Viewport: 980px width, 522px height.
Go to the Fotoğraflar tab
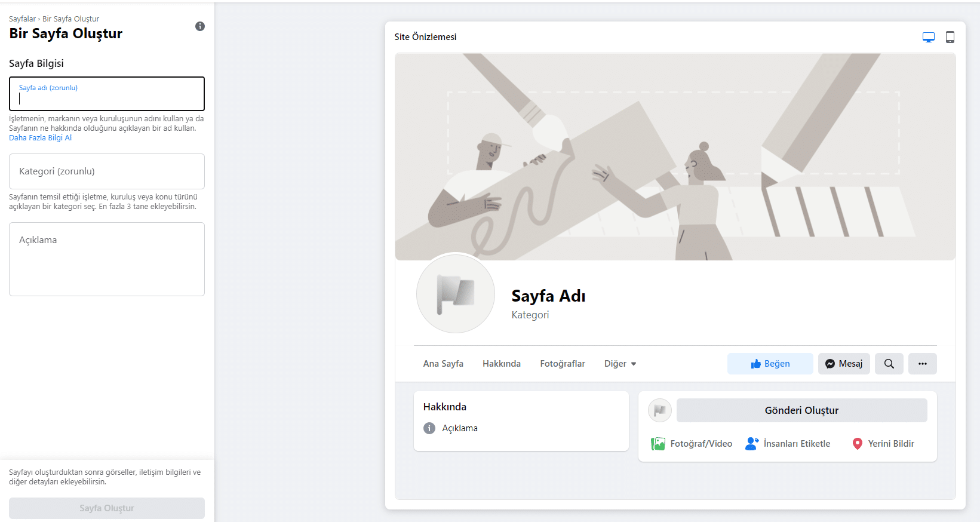pos(563,364)
